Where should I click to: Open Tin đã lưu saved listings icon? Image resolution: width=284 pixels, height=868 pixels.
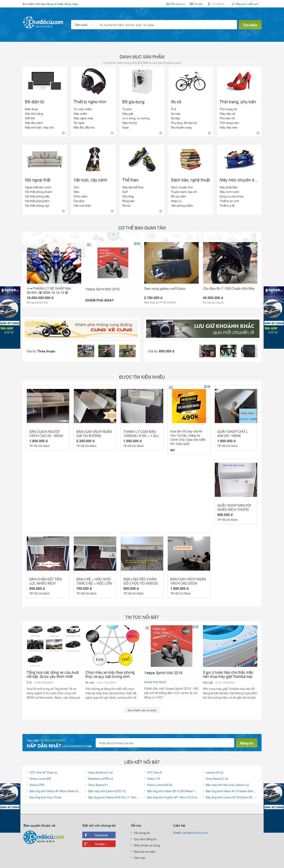point(209,4)
